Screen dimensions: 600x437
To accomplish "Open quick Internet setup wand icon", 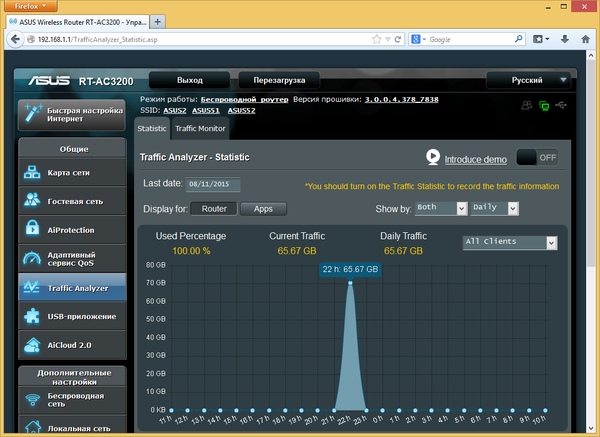I will coord(33,113).
